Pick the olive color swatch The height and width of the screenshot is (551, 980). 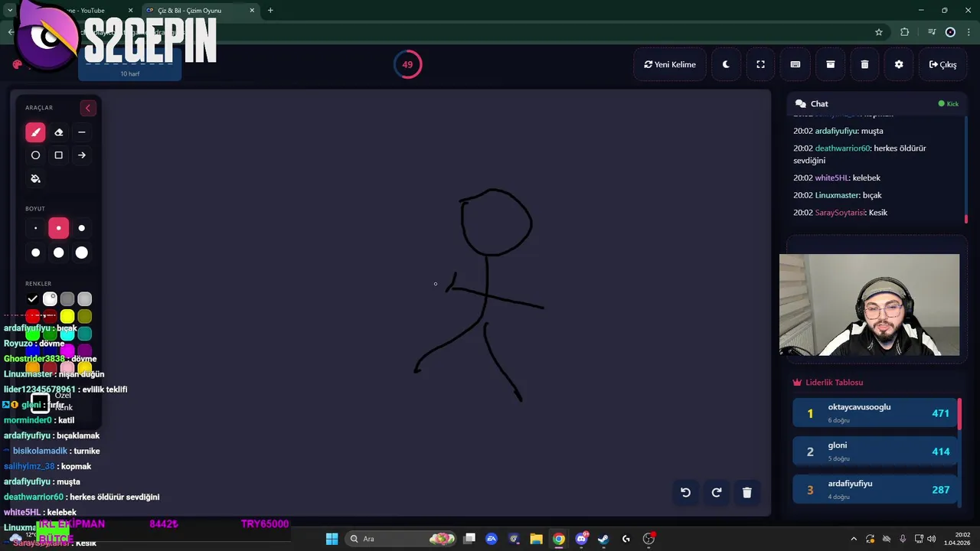85,317
